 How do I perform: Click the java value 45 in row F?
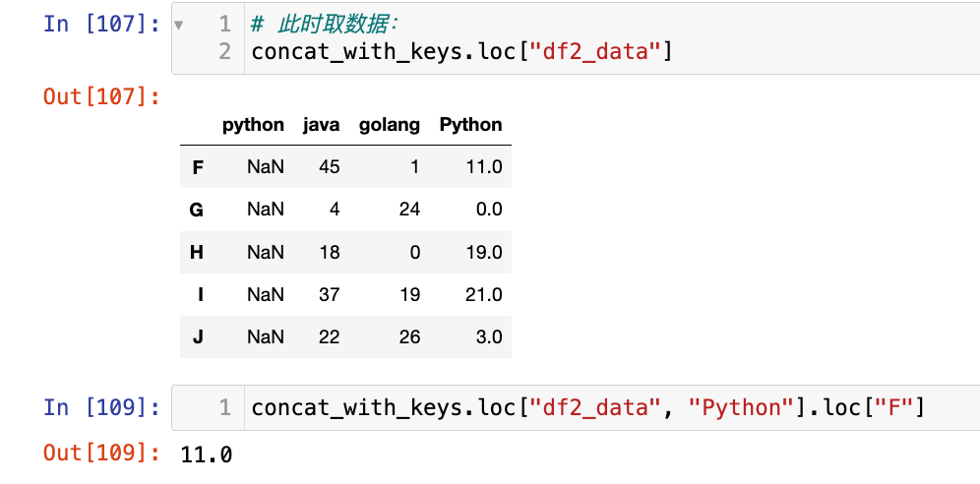pyautogui.click(x=329, y=167)
